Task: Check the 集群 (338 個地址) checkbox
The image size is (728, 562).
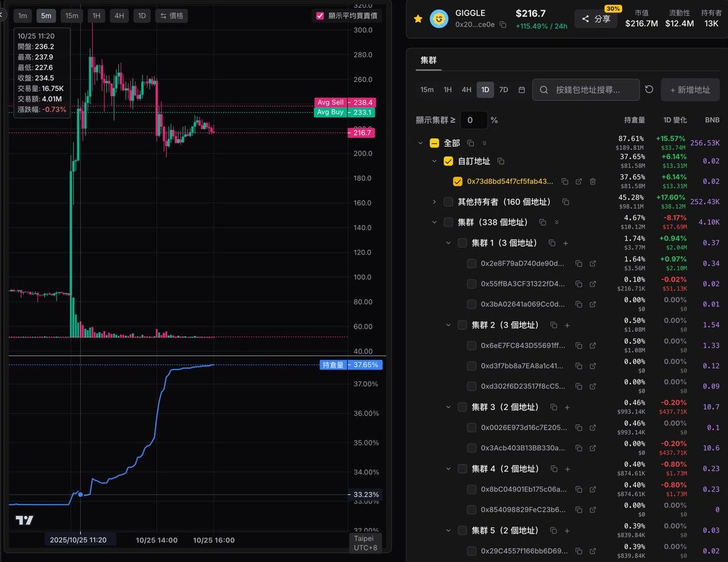Action: (x=448, y=223)
